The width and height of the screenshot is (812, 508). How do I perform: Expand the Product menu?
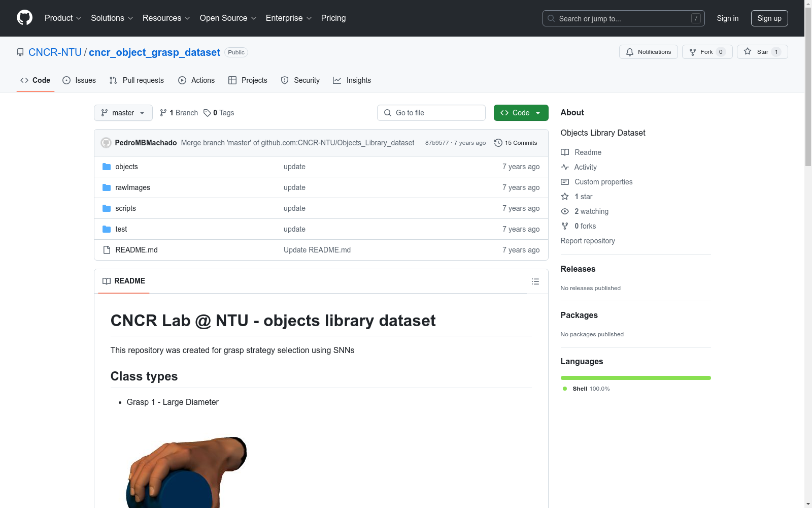pos(63,18)
